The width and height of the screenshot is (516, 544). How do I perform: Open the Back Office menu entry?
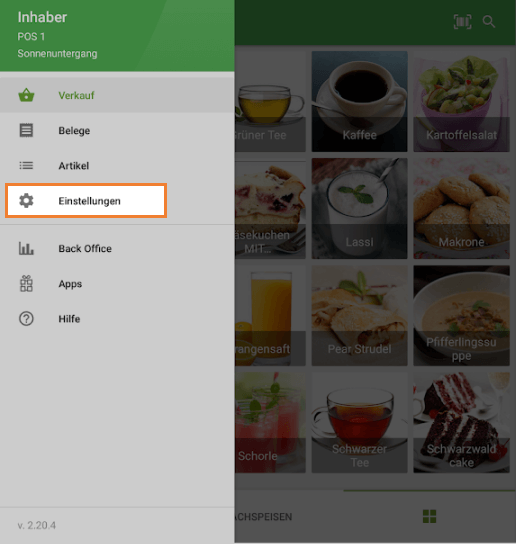pyautogui.click(x=117, y=248)
